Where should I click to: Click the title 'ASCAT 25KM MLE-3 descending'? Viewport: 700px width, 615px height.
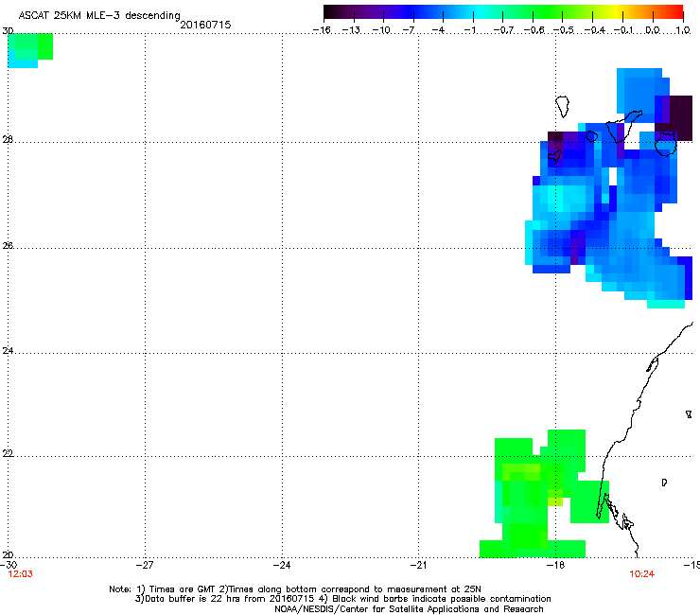pyautogui.click(x=99, y=15)
